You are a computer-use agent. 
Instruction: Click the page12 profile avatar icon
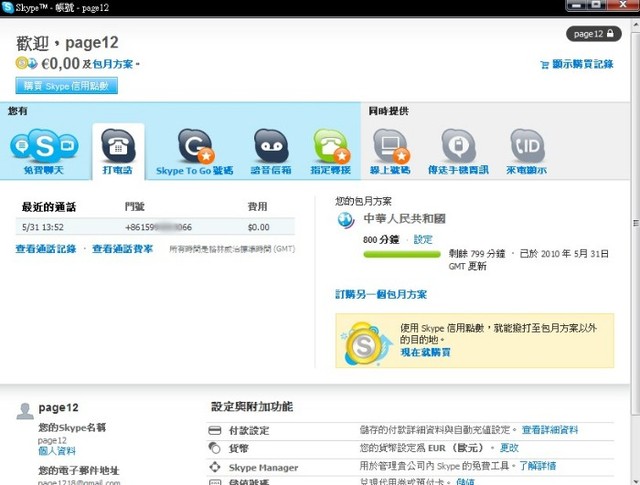[x=25, y=411]
